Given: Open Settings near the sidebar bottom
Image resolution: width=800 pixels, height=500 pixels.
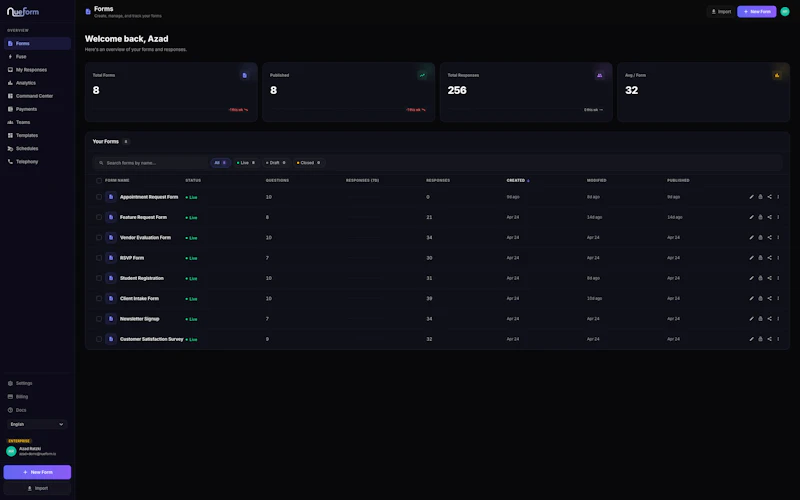Looking at the screenshot, I should click(37, 383).
